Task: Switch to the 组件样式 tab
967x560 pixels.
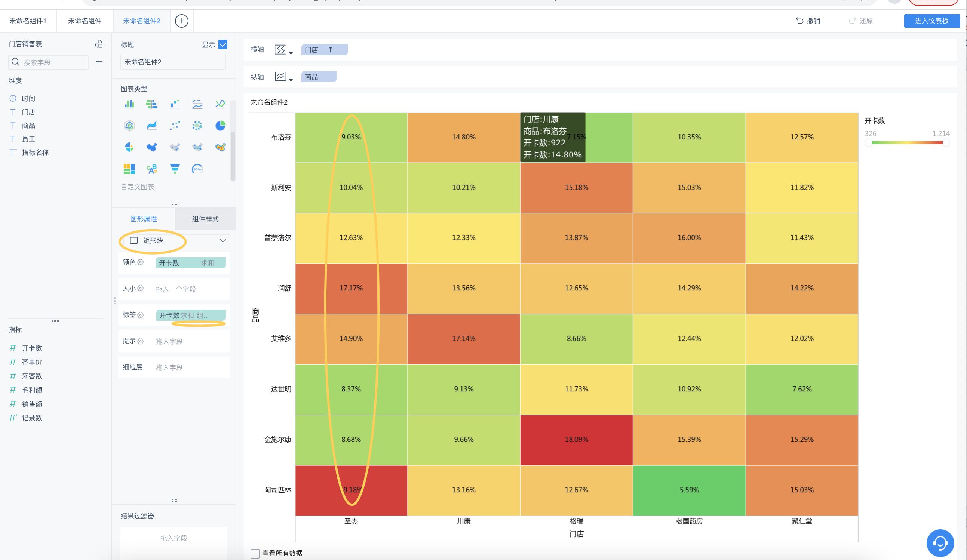Action: 205,219
